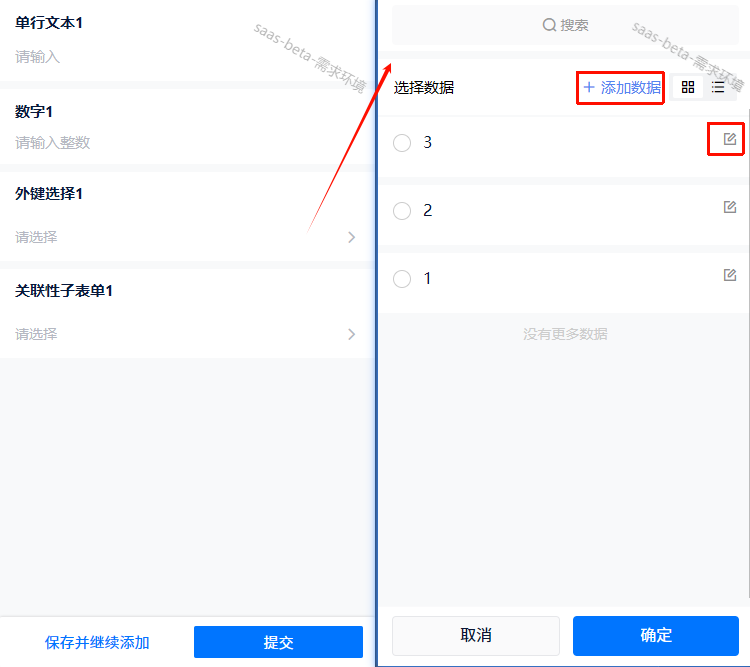
Task: Select the radio button for item 3
Action: point(402,143)
